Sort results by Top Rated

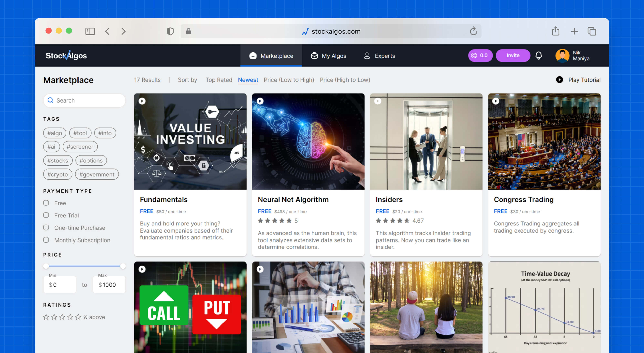(x=219, y=80)
